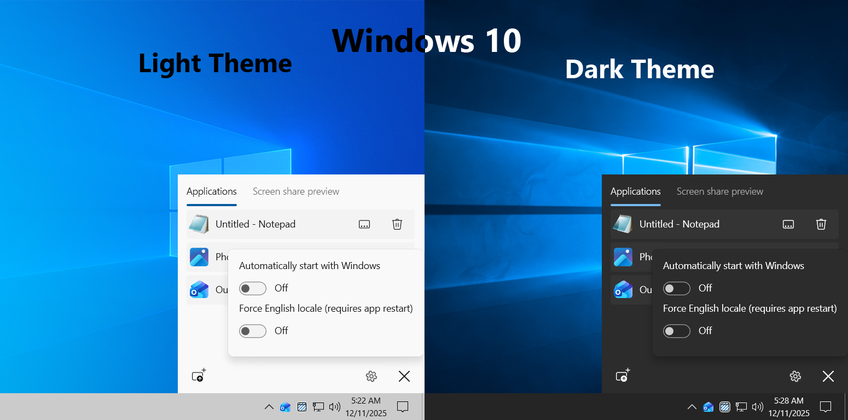848x420 pixels.
Task: Toggle Force English locale in the dark panel
Action: tap(677, 331)
